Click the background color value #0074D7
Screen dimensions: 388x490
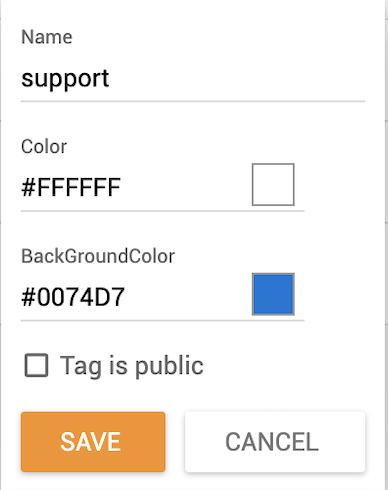point(73,297)
